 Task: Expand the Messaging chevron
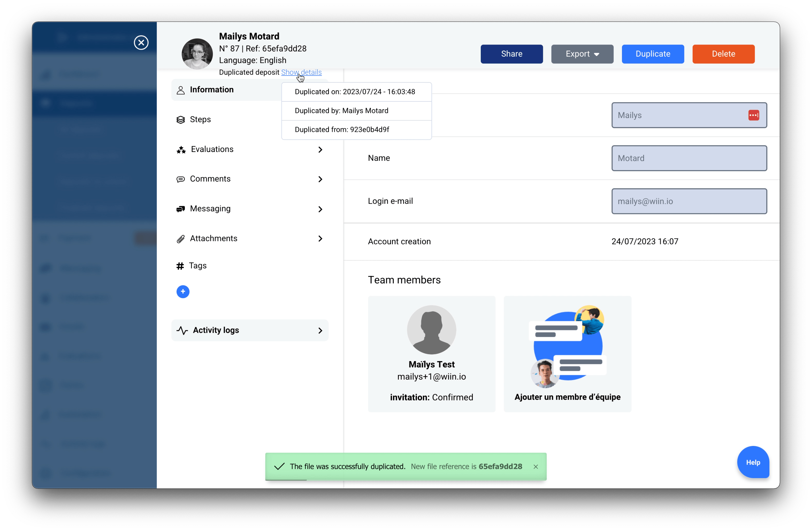coord(320,209)
